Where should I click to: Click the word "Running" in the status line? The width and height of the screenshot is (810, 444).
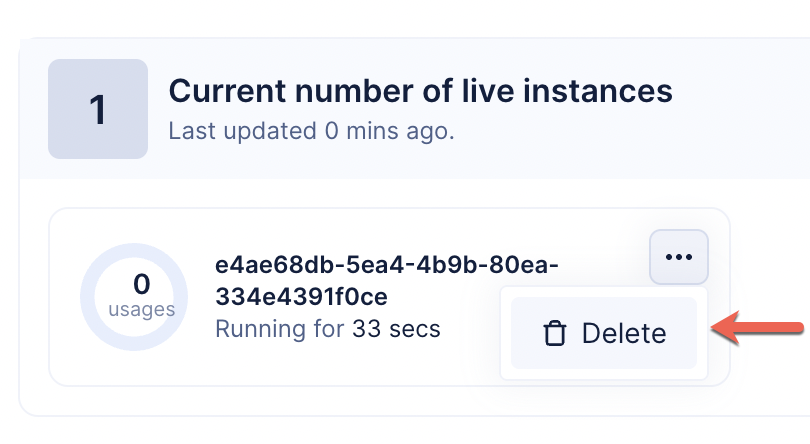coord(252,329)
